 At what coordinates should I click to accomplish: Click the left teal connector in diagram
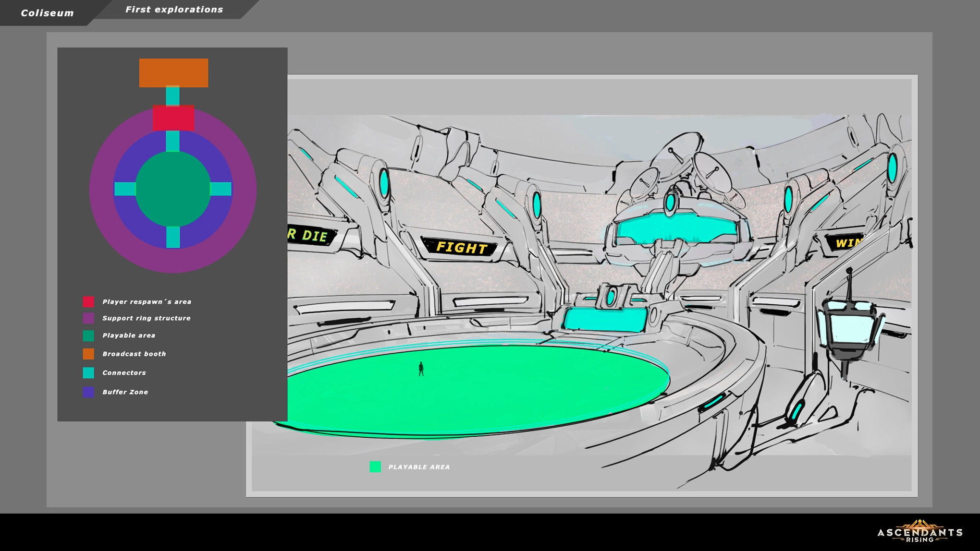[x=125, y=189]
